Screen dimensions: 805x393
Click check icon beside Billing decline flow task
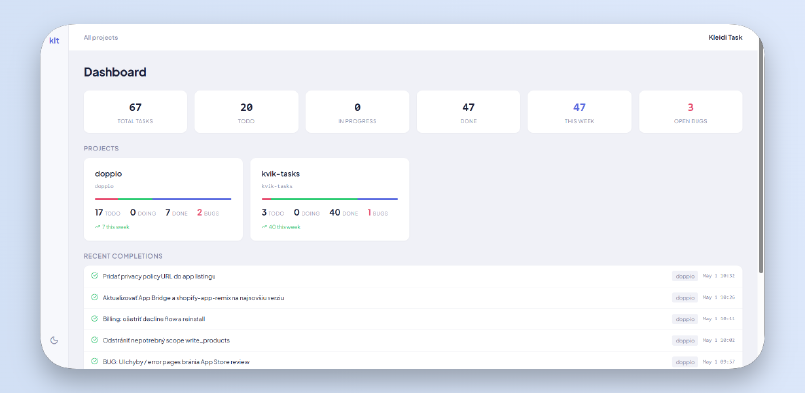(94, 319)
